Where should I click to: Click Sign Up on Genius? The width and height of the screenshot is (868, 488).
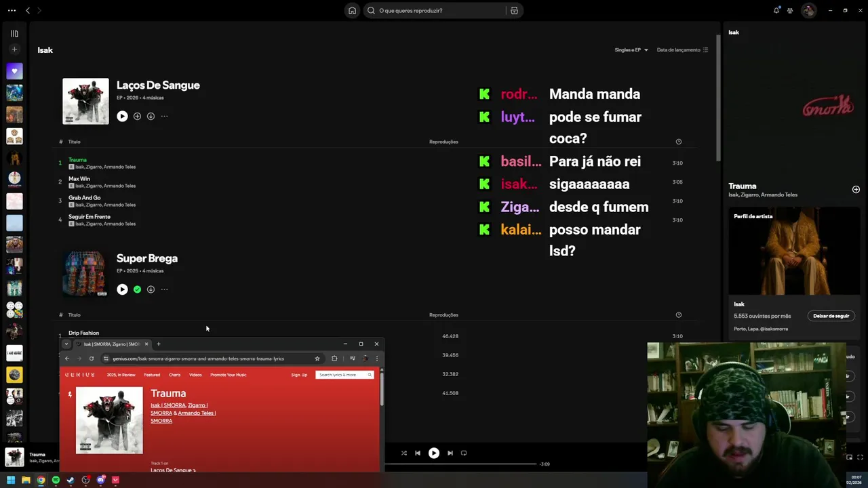(299, 375)
